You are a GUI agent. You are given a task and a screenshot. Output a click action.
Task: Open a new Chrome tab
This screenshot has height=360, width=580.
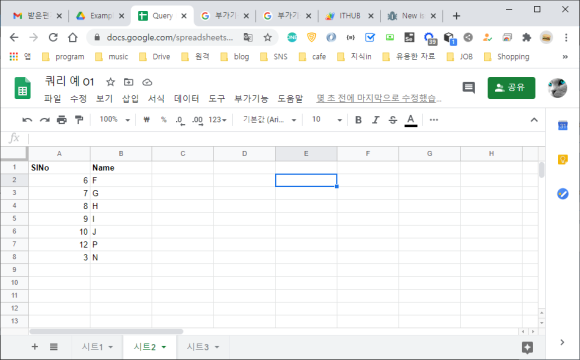pyautogui.click(x=456, y=16)
